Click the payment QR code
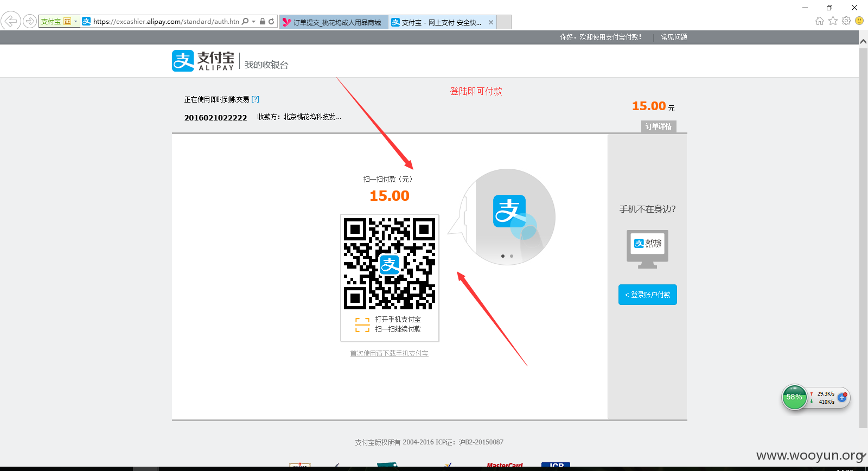The image size is (868, 471). (x=390, y=264)
